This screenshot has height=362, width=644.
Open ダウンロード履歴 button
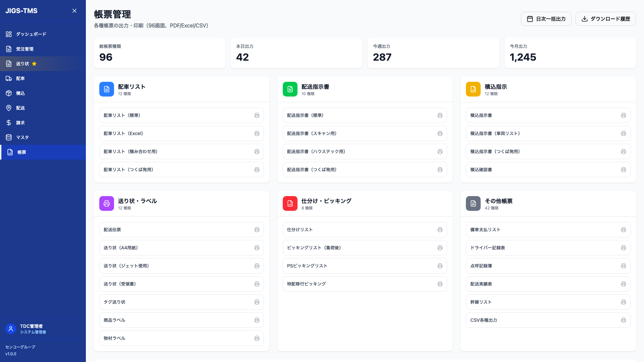605,19
